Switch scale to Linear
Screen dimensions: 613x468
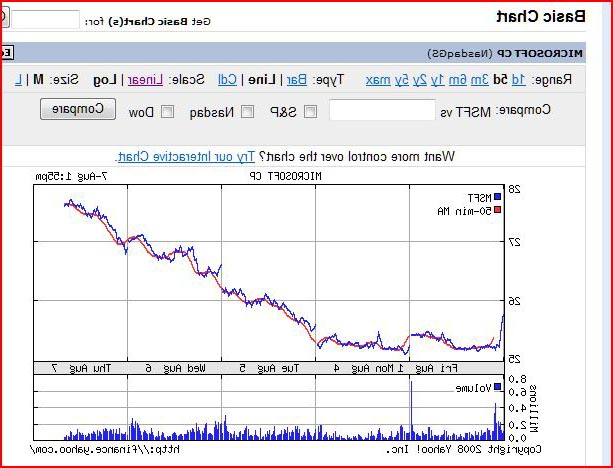tap(145, 80)
